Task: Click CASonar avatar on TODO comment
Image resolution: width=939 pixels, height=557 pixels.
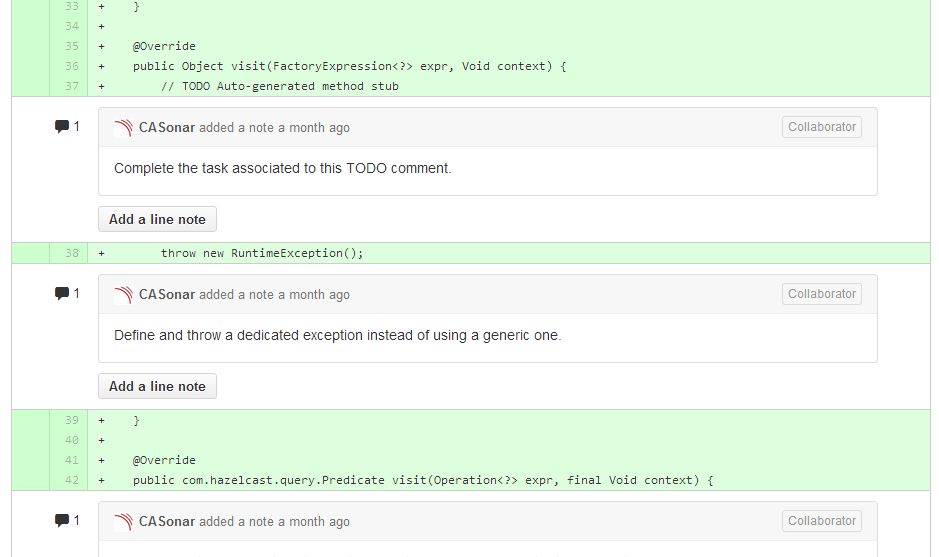Action: [123, 128]
